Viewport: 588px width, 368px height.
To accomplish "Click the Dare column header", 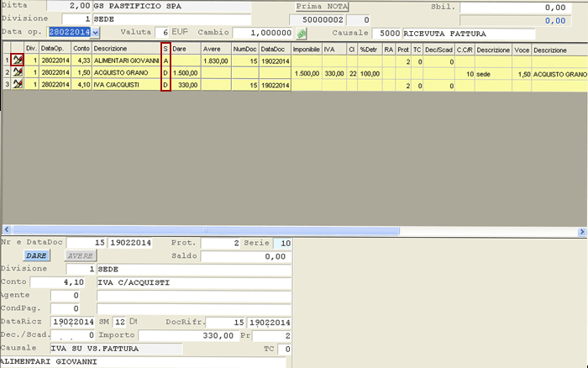I will point(186,49).
